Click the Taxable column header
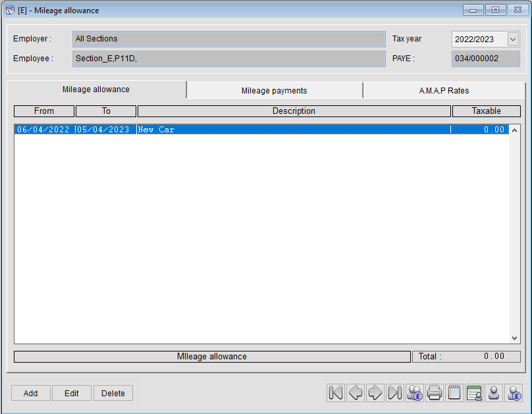 click(486, 111)
